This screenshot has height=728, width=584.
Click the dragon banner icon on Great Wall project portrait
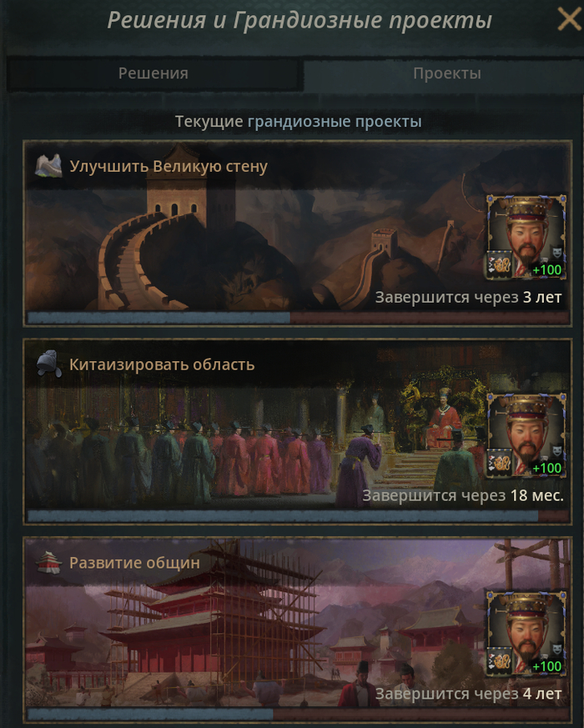(x=500, y=264)
